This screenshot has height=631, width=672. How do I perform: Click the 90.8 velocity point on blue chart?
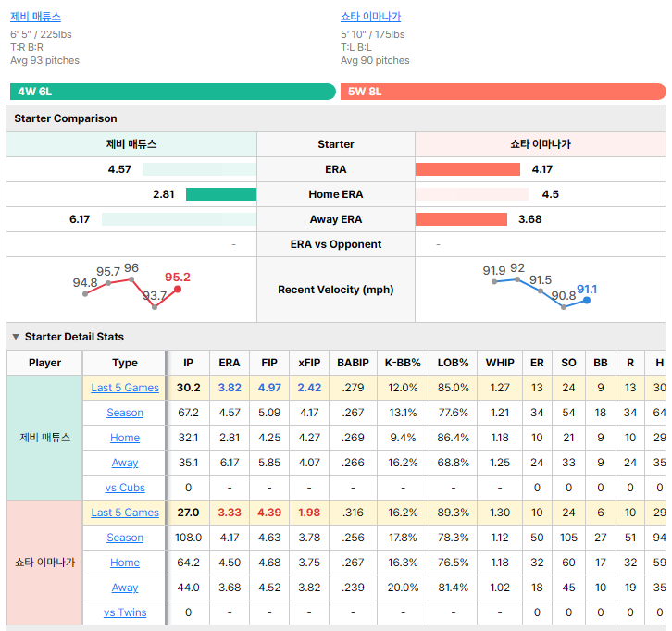(x=564, y=307)
